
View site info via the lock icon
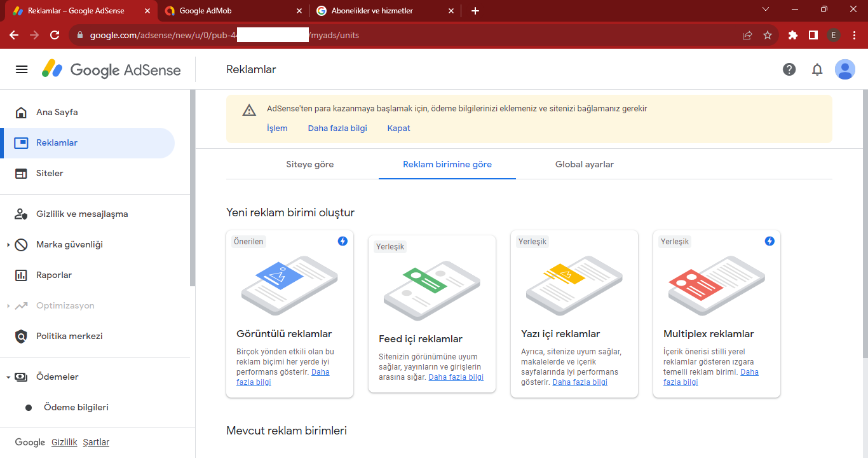(x=79, y=36)
